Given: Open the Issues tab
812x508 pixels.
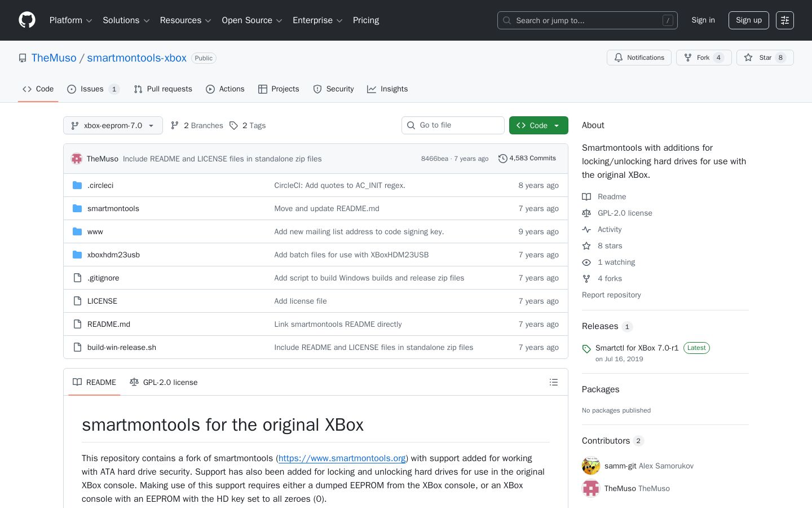Looking at the screenshot, I should click(x=93, y=89).
